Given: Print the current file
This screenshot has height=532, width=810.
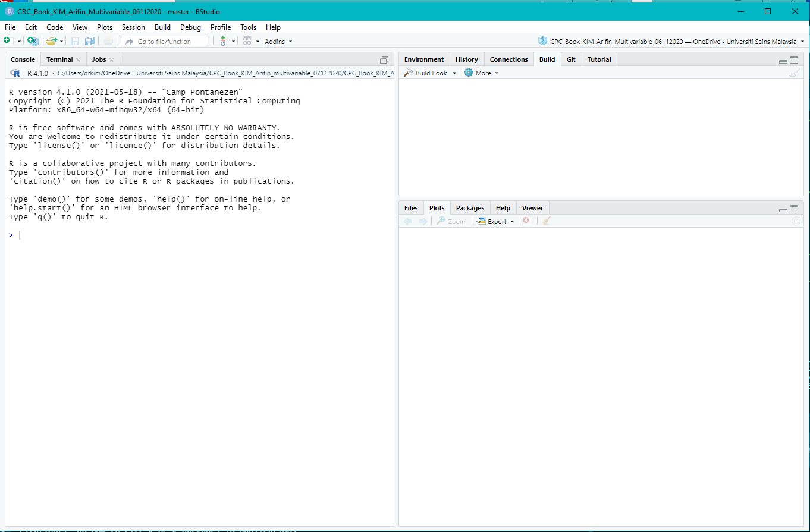Looking at the screenshot, I should (x=108, y=41).
